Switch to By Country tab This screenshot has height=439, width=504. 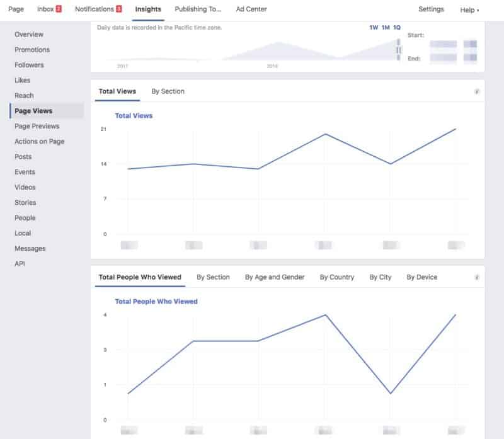[x=337, y=277]
